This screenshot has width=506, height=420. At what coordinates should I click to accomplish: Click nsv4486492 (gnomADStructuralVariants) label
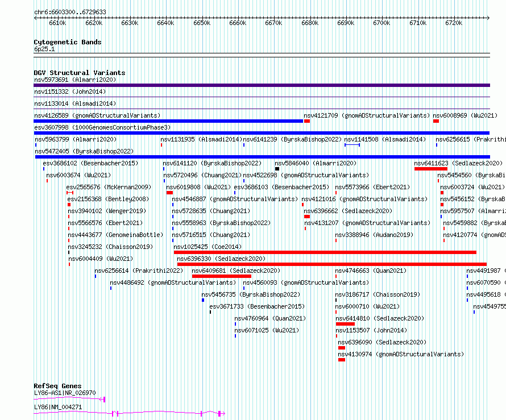coord(173,282)
